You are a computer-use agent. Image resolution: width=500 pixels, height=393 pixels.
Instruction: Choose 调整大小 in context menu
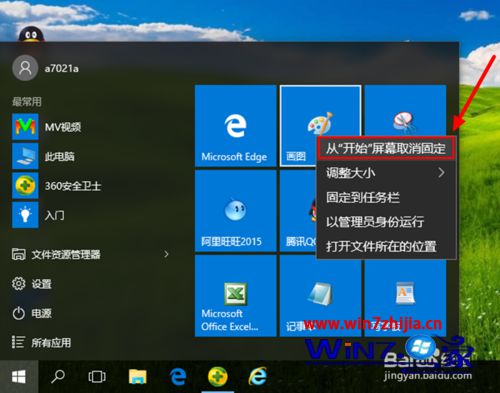(x=386, y=173)
